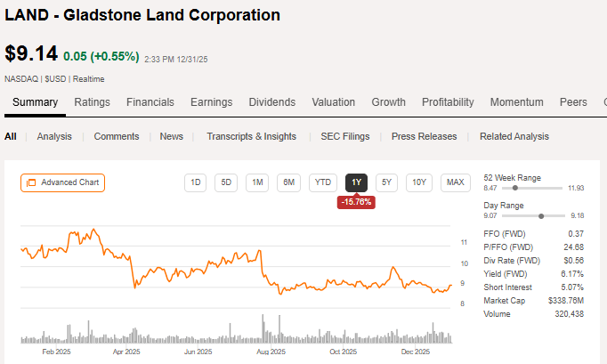
Task: Select the 5Y chart range
Action: coord(386,182)
